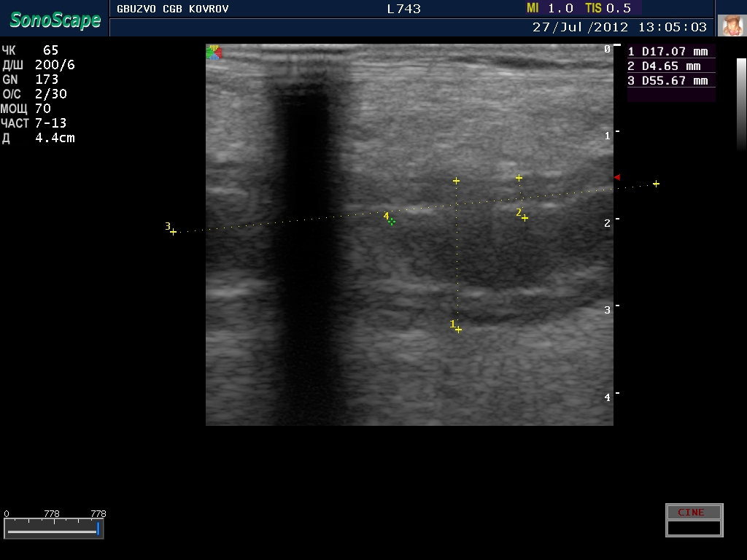Click the green active caliper 4 cursor
The image size is (747, 560).
click(x=392, y=221)
